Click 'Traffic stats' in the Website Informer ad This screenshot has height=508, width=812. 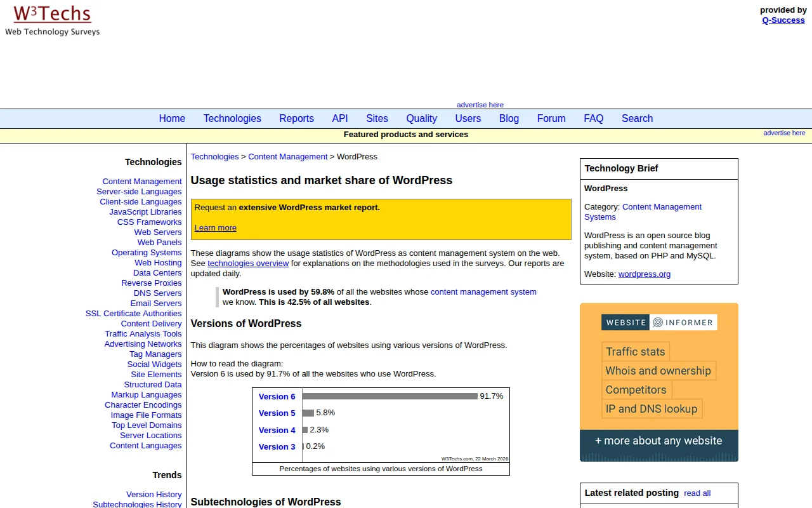(x=635, y=351)
